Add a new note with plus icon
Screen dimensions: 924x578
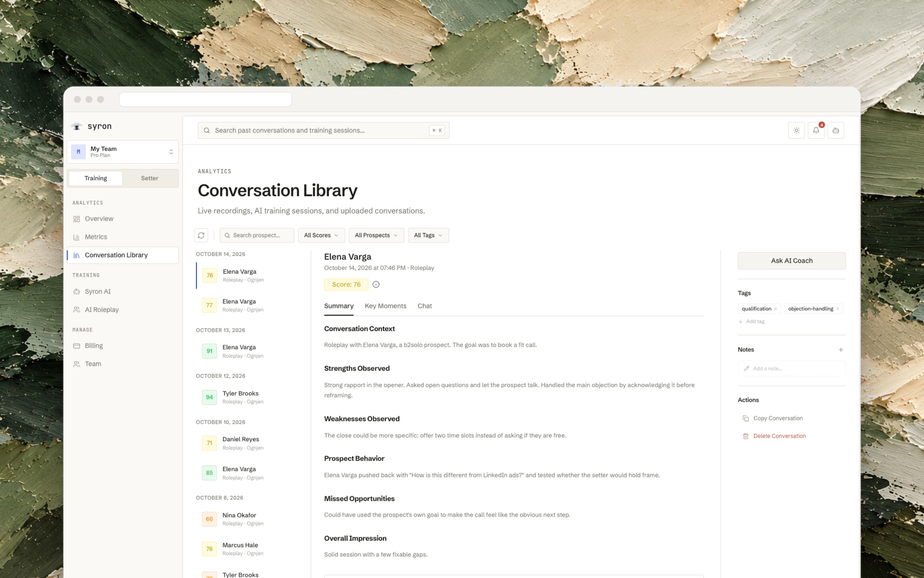coord(841,349)
